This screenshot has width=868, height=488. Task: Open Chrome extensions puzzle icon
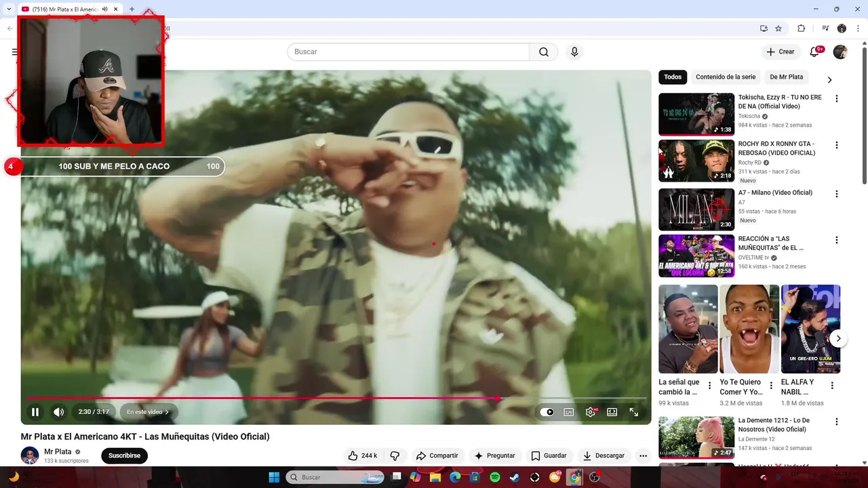pos(801,28)
